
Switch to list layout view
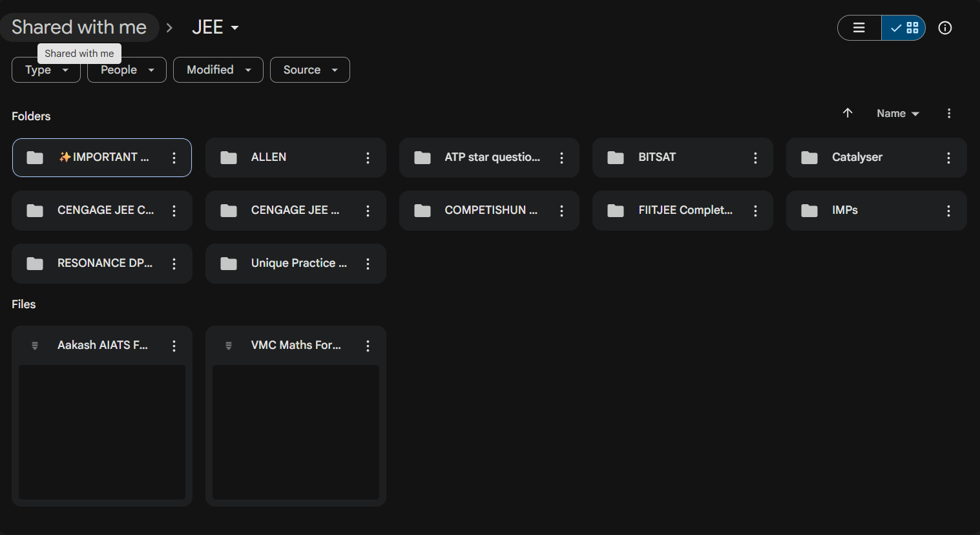click(x=859, y=28)
